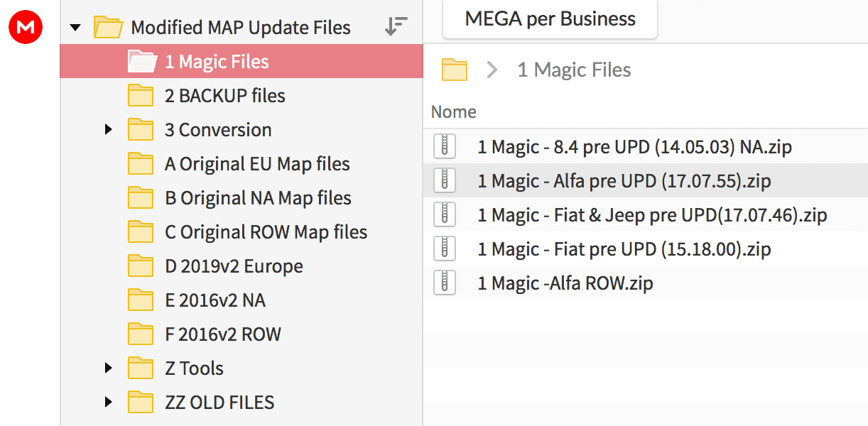The image size is (868, 426).
Task: Expand the ZZ OLD FILES folder arrow
Action: [x=108, y=403]
